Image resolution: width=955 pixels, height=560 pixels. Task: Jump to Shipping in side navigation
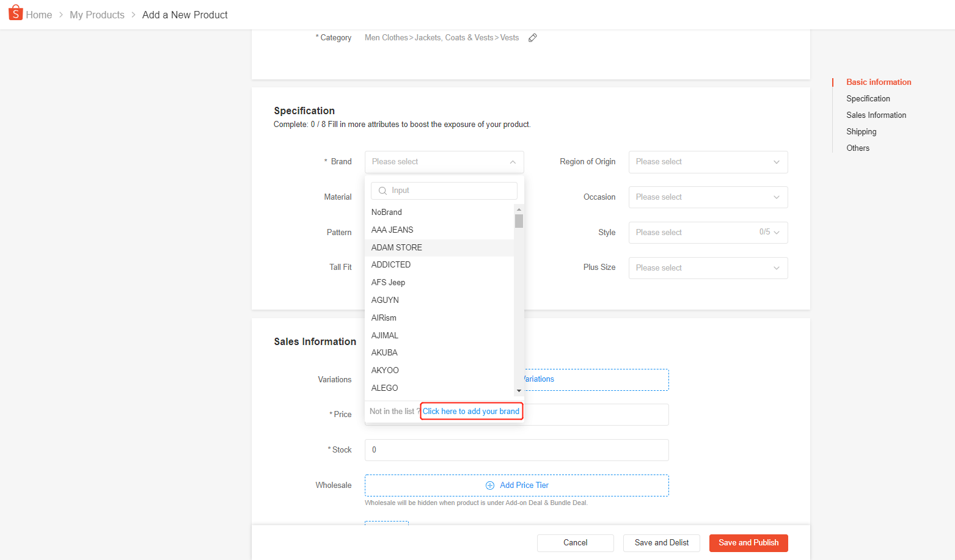pyautogui.click(x=862, y=131)
